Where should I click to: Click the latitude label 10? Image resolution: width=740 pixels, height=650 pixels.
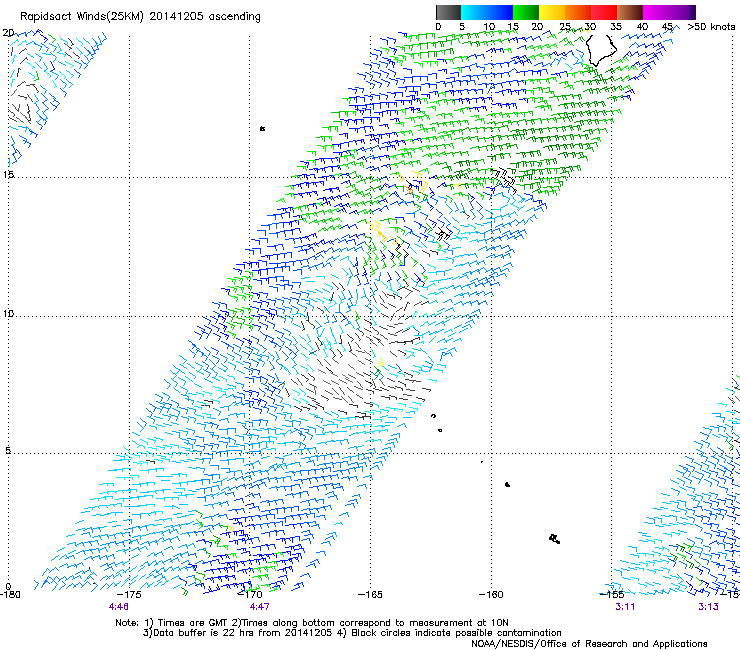coord(8,313)
